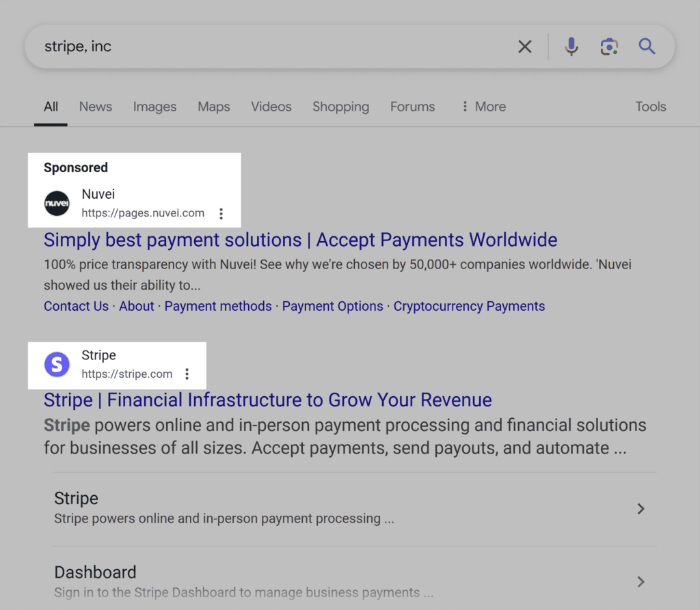This screenshot has height=610, width=700.
Task: Click the Cryptocurrency Payments sitelink
Action: (x=469, y=306)
